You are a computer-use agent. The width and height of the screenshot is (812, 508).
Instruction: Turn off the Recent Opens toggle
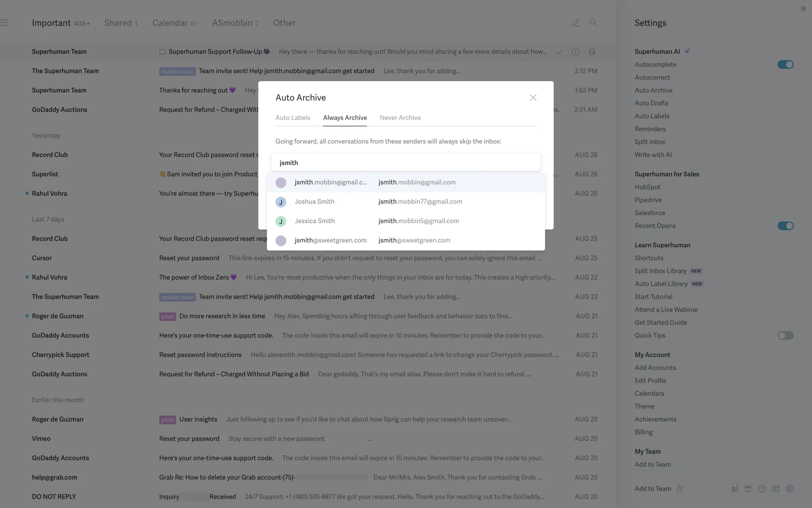click(x=785, y=226)
